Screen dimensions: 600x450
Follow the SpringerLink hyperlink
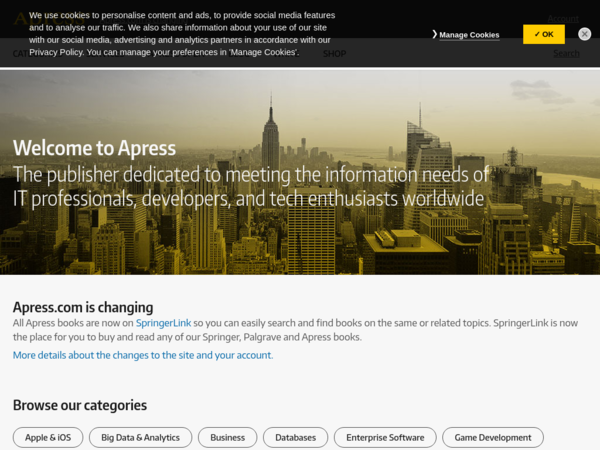(163, 323)
